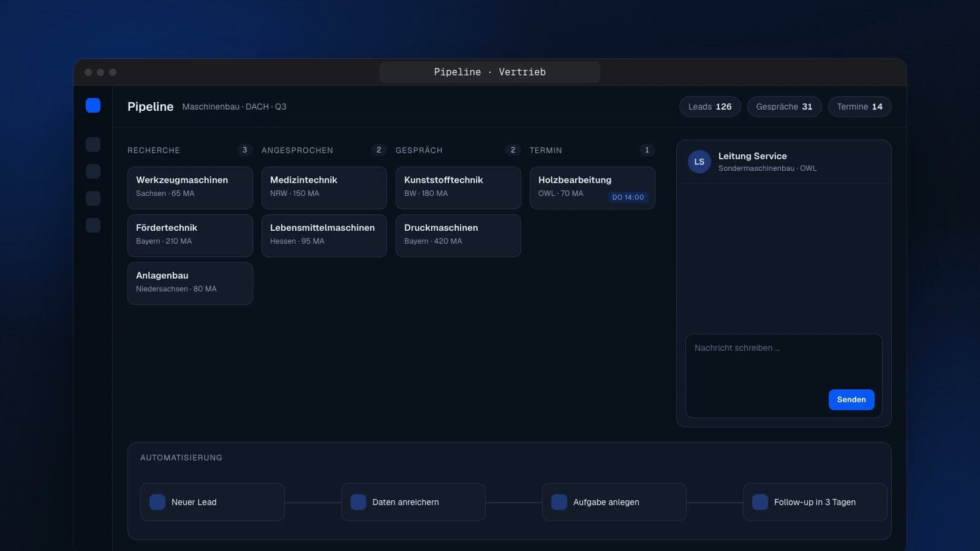This screenshot has width=980, height=551.
Task: Select the Druckmaschinen lead card
Action: click(x=458, y=236)
